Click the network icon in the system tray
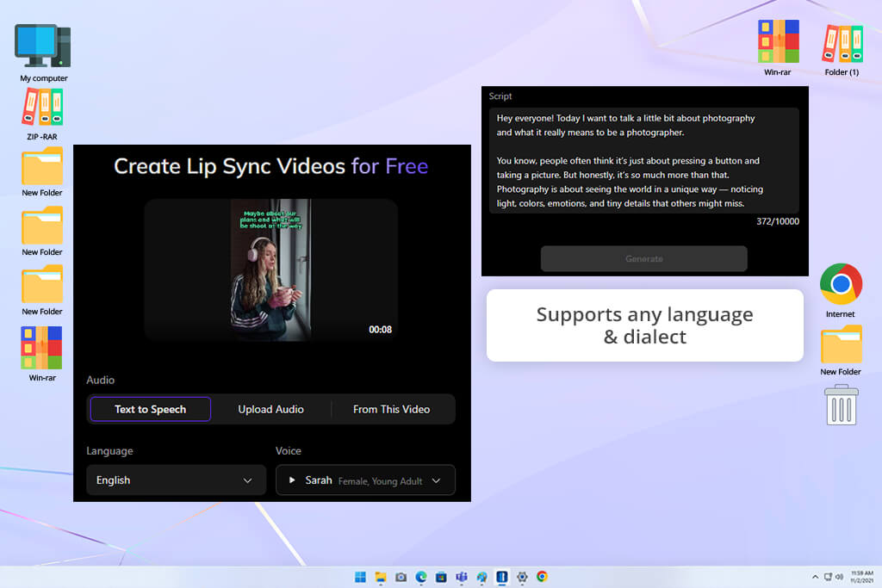 tap(828, 577)
